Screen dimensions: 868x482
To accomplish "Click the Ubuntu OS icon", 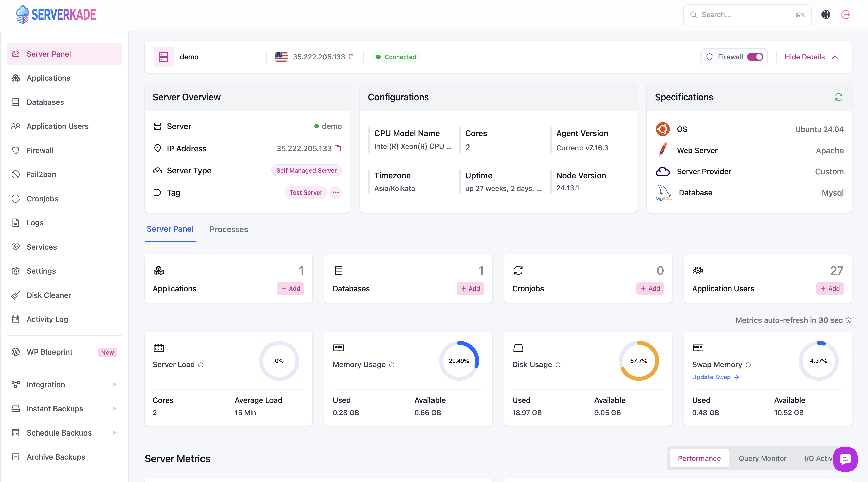I will pos(663,129).
